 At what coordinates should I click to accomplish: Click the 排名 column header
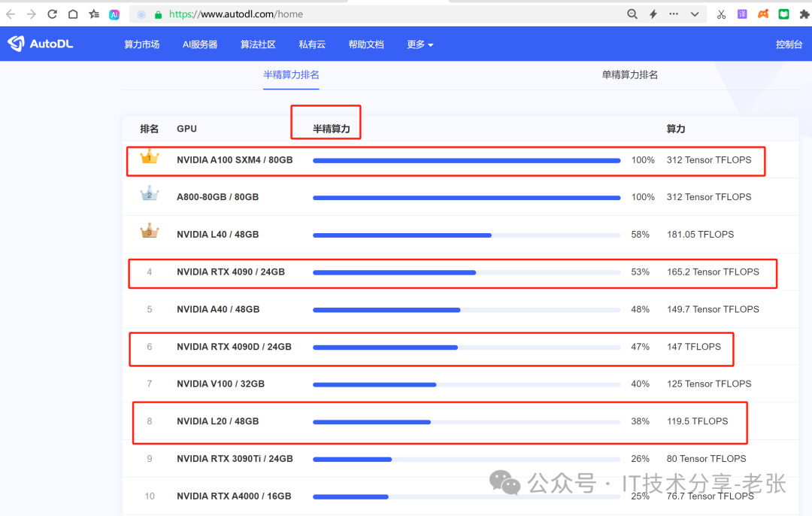pos(149,129)
